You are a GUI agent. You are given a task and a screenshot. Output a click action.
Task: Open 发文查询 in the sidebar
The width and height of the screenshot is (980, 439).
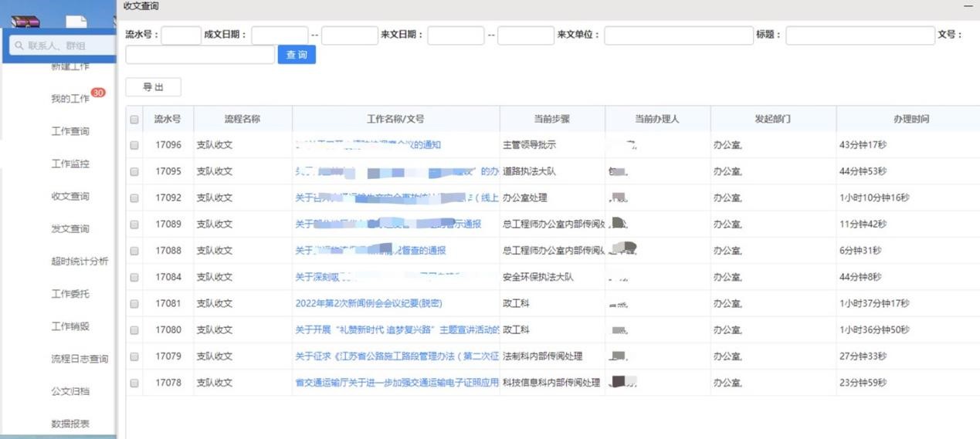[70, 228]
